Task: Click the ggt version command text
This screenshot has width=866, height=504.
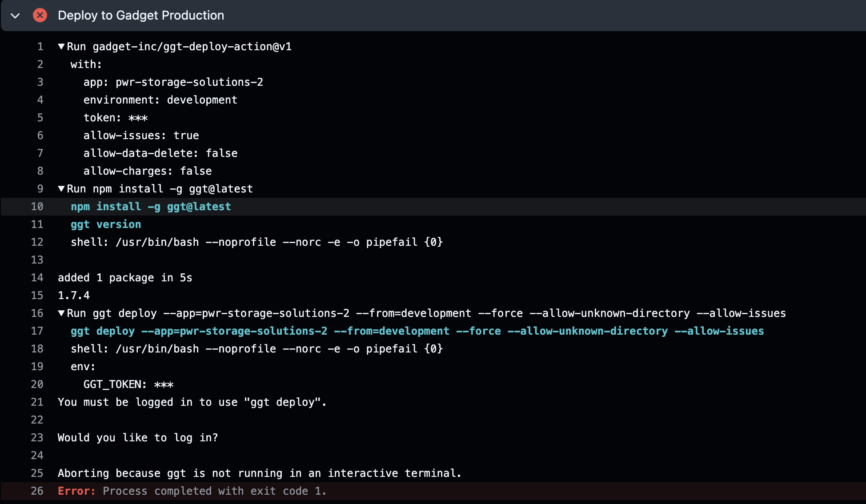Action: pyautogui.click(x=106, y=224)
